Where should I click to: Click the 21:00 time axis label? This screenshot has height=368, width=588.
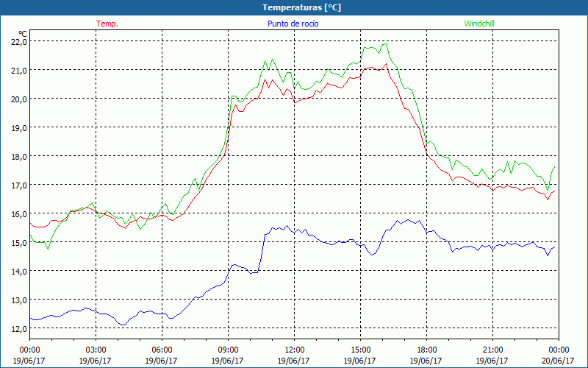pyautogui.click(x=492, y=350)
